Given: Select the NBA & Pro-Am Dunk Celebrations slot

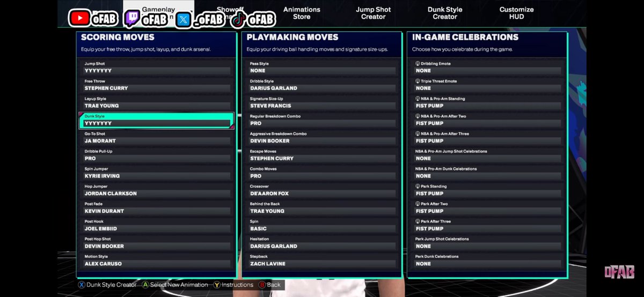Looking at the screenshot, I should click(x=487, y=173).
